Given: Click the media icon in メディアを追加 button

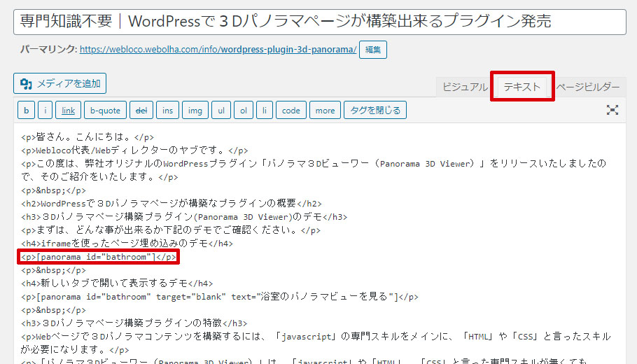Looking at the screenshot, I should click(x=26, y=84).
